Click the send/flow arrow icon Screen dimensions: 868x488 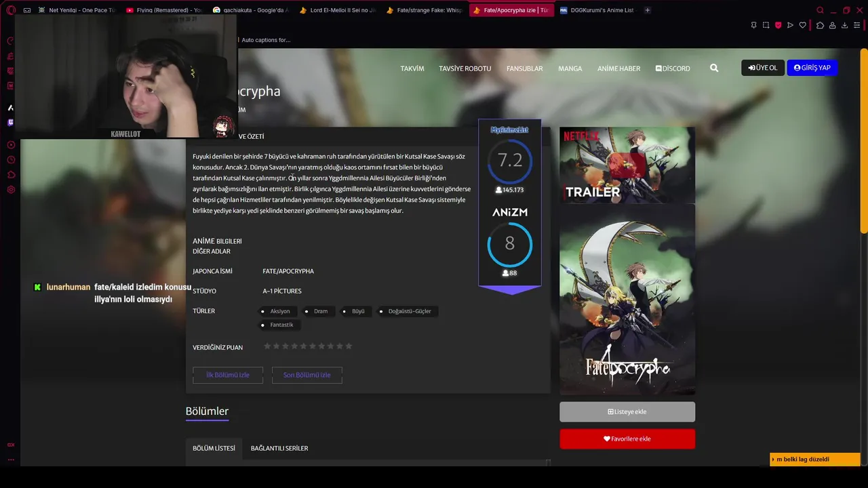point(790,25)
